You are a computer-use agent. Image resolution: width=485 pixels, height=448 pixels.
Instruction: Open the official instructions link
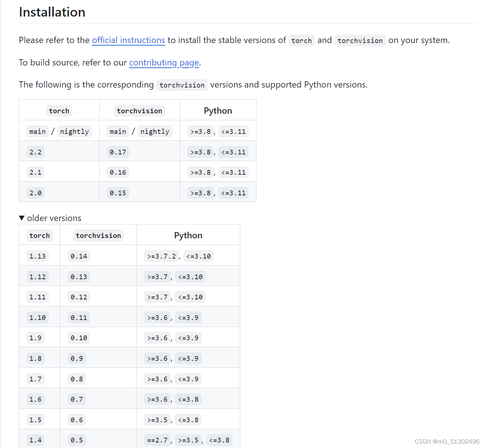tap(128, 40)
